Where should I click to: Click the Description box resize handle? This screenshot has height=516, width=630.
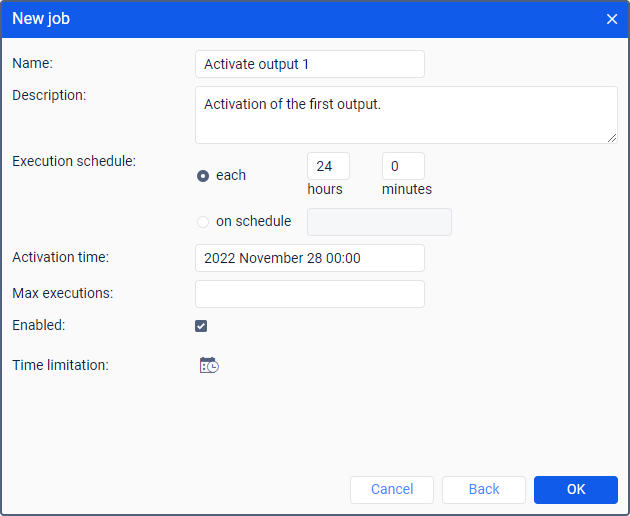pos(611,137)
